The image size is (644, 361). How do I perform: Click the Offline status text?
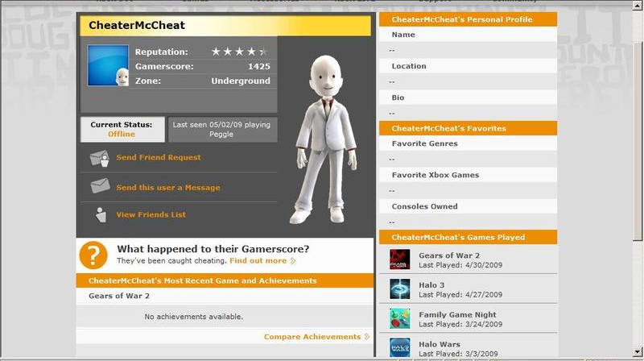[x=122, y=134]
